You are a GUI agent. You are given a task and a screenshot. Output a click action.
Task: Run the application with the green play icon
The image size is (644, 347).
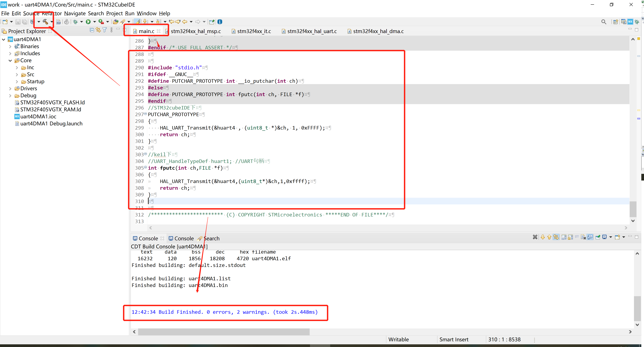[88, 22]
